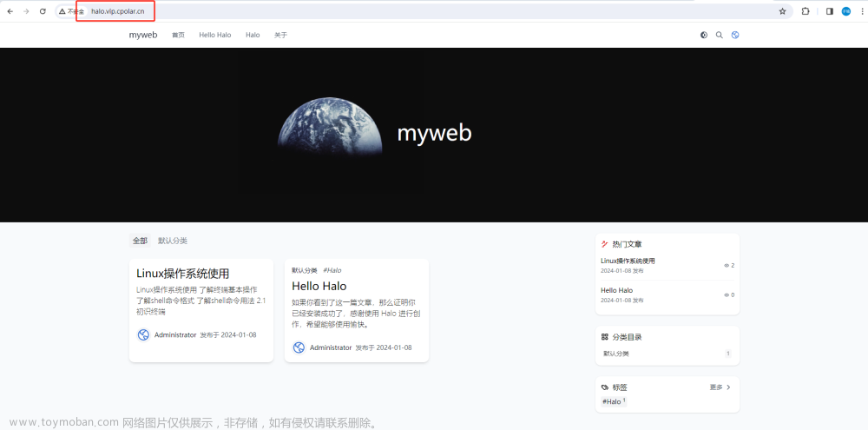Select the #Halo tag chip in sidebar
This screenshot has height=430, width=868.
click(x=614, y=401)
